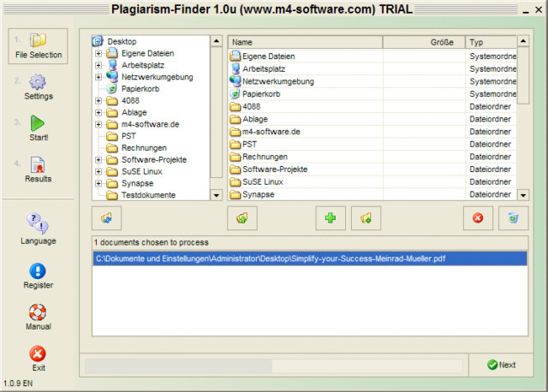Viewport: 548px width, 392px height.
Task: Click the file list scroll down arrow
Action: pos(523,195)
